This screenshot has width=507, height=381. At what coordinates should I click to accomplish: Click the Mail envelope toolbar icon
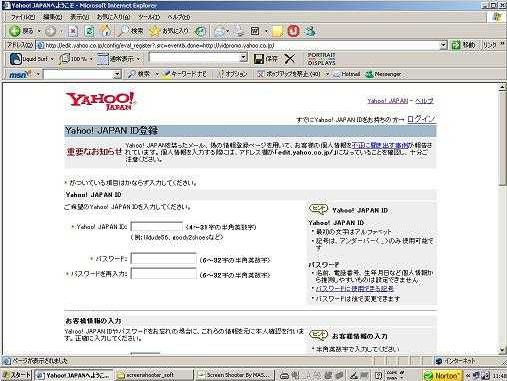219,31
